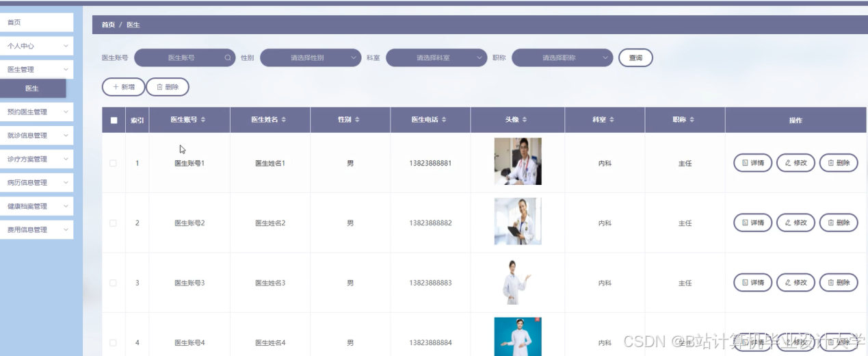Click the 索引 column header
The height and width of the screenshot is (356, 868).
click(137, 120)
